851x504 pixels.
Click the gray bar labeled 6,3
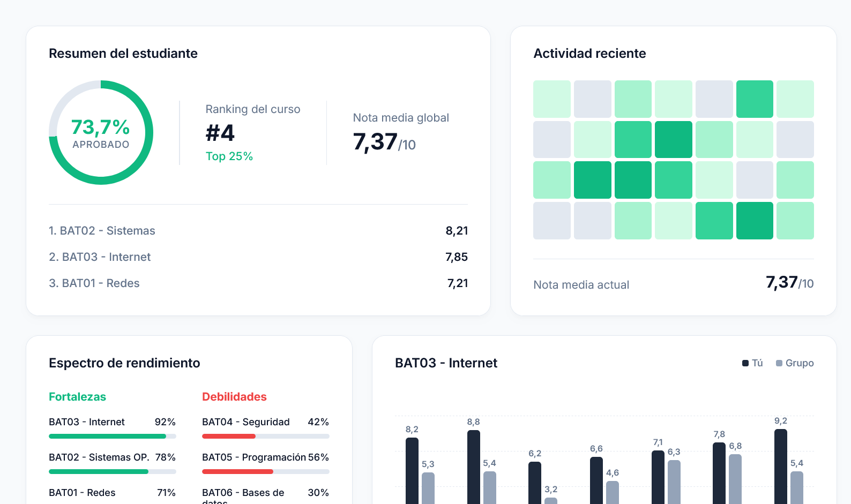pos(674,482)
